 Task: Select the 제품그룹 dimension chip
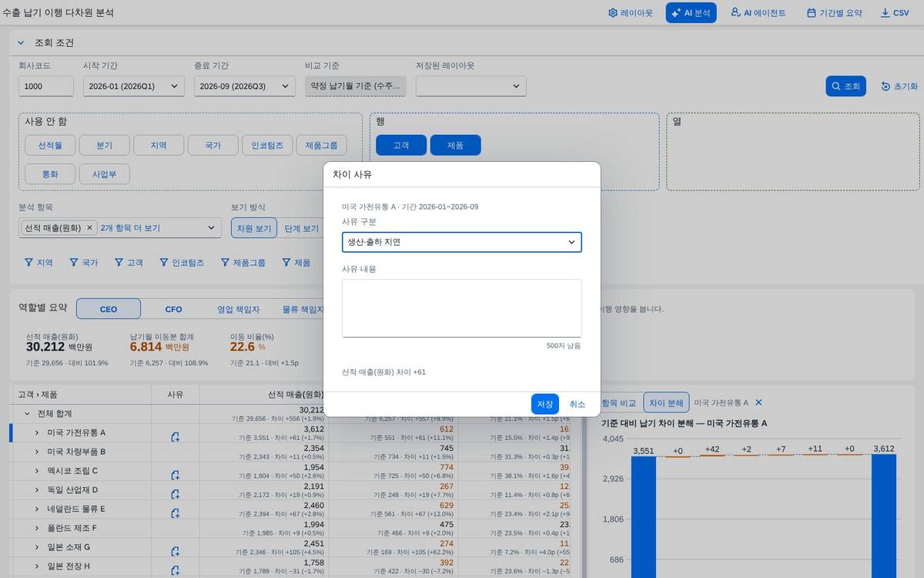(321, 145)
